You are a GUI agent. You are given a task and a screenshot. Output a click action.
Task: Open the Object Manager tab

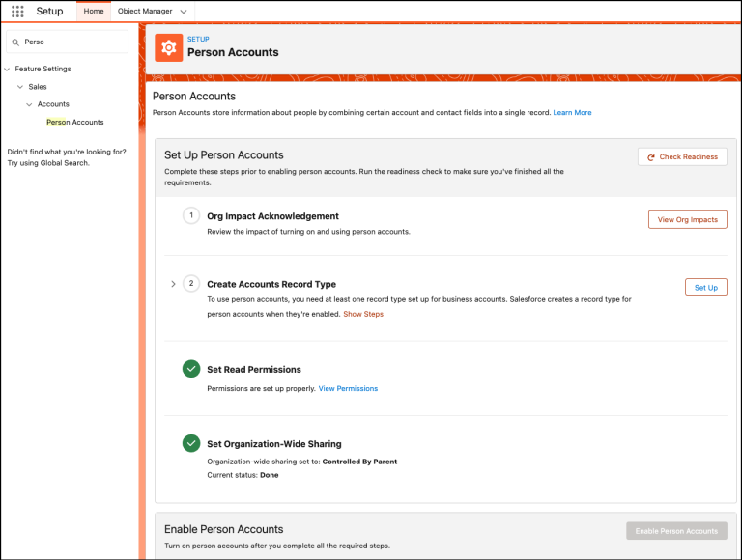[x=145, y=11]
